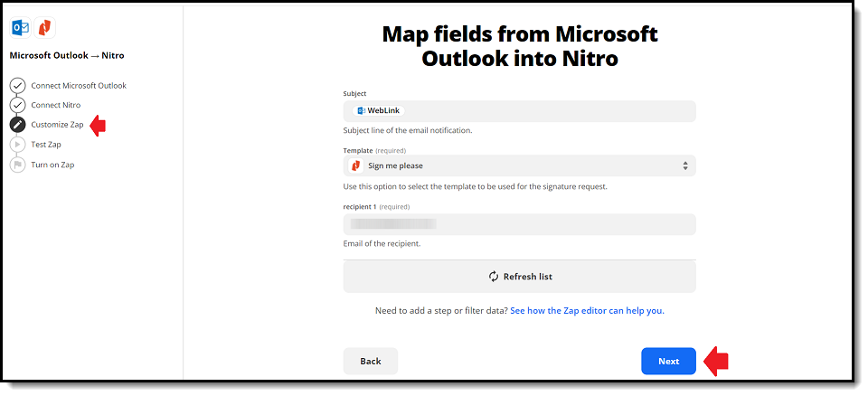Click the Subject line of the email notification text
The width and height of the screenshot is (868, 396).
pos(408,131)
